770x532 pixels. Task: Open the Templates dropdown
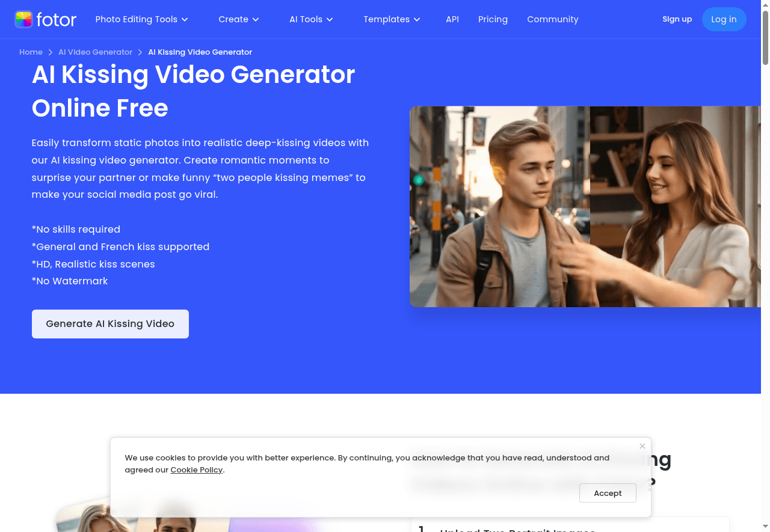coord(391,19)
